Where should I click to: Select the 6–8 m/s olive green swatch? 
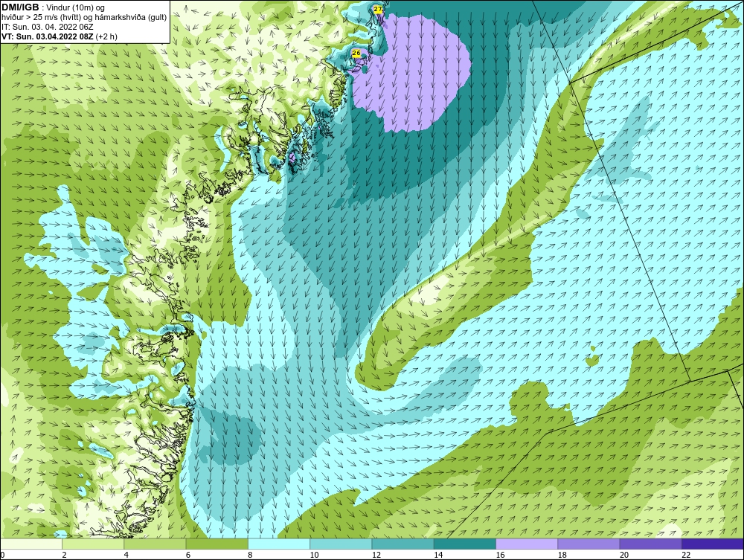tap(217, 544)
